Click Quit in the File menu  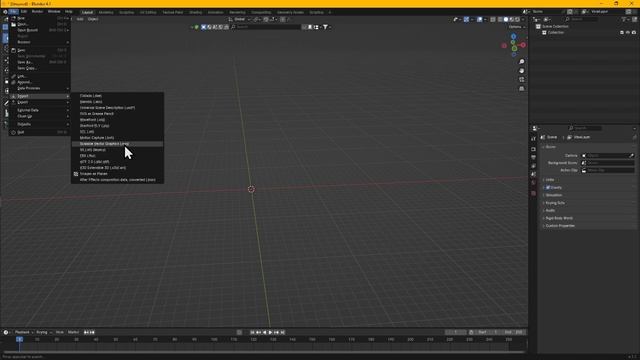click(x=40, y=132)
